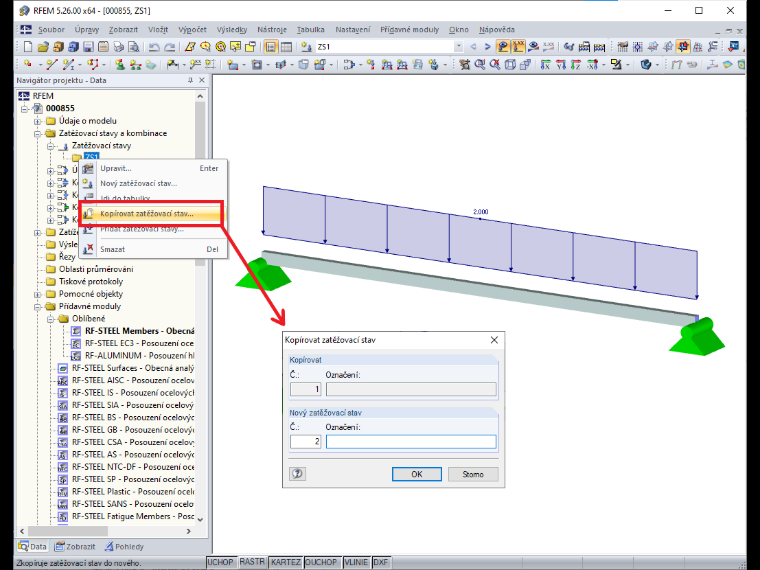Cancel the dialog with Storno
760x570 pixels.
(473, 474)
